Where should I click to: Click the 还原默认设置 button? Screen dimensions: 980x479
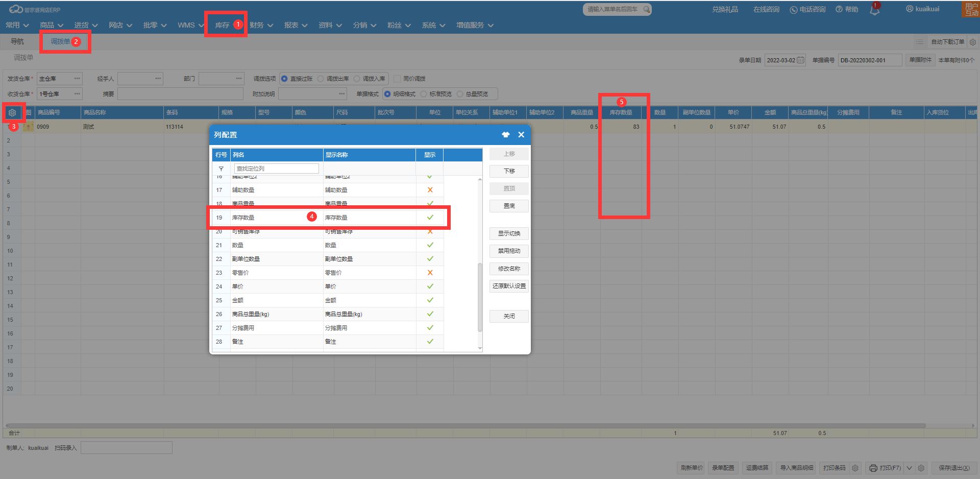tap(509, 286)
